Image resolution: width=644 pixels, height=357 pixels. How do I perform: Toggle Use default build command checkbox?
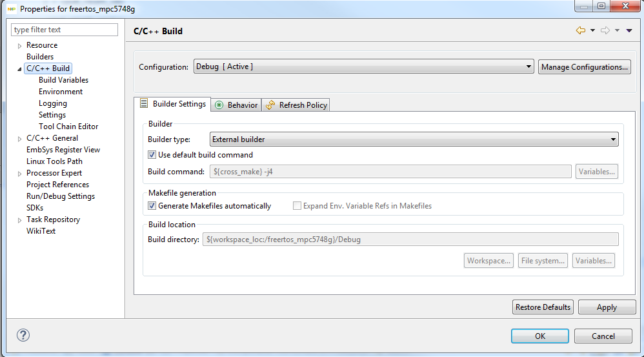(152, 155)
